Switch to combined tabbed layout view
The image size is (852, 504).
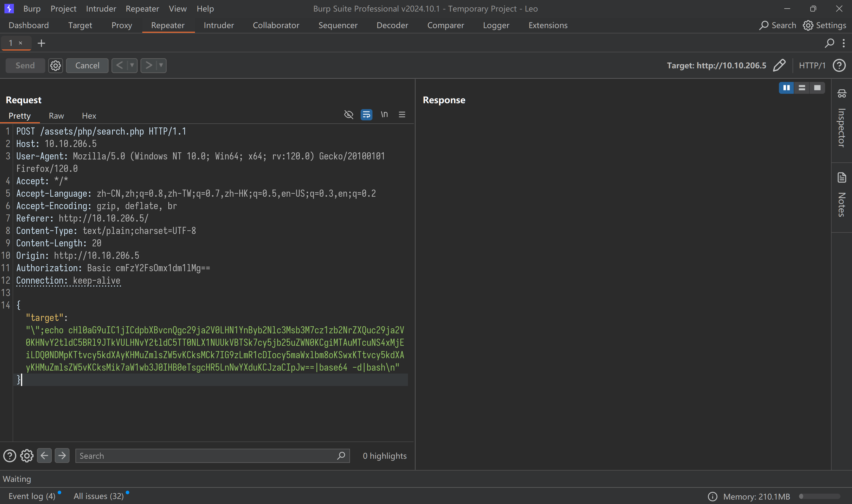coord(817,88)
